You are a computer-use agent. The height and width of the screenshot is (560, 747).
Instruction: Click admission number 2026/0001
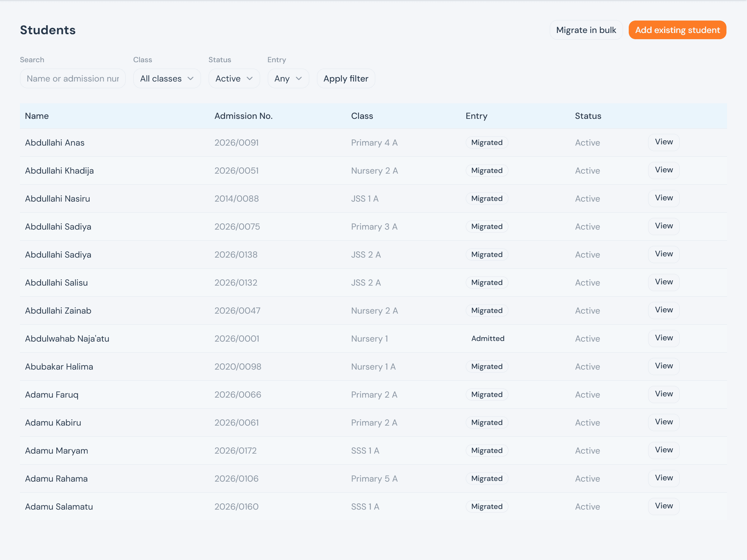(x=237, y=338)
